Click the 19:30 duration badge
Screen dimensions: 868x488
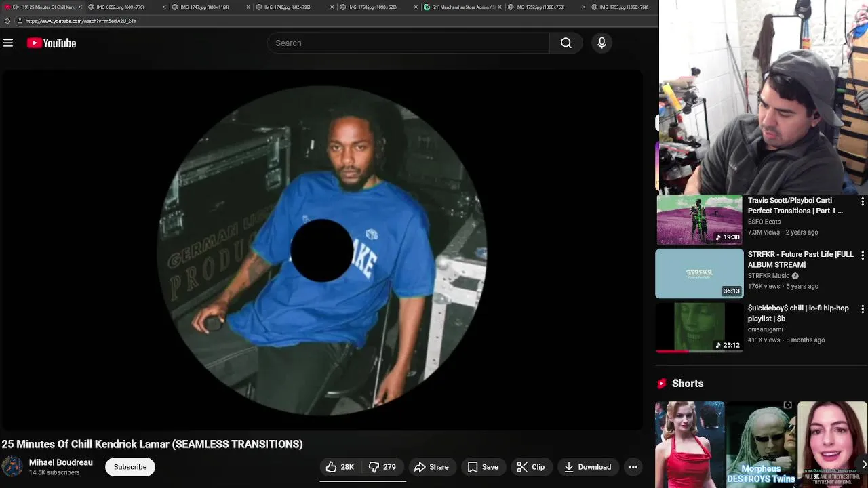click(728, 237)
